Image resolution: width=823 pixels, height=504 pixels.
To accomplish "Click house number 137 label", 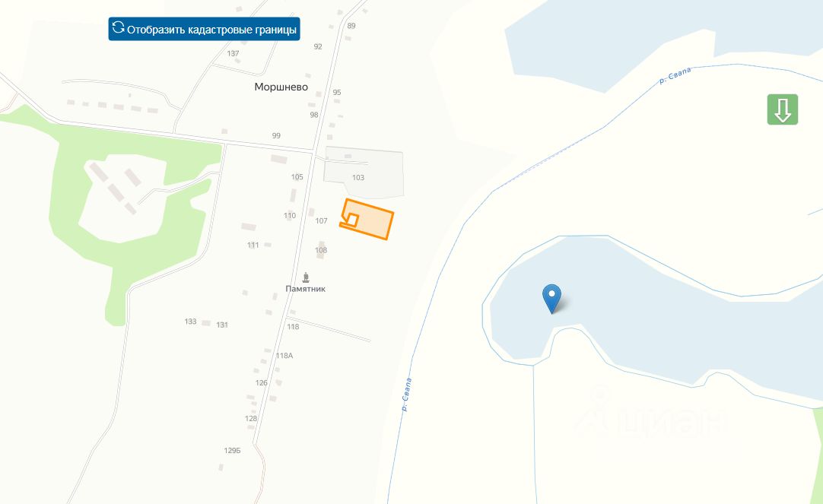I will (233, 53).
